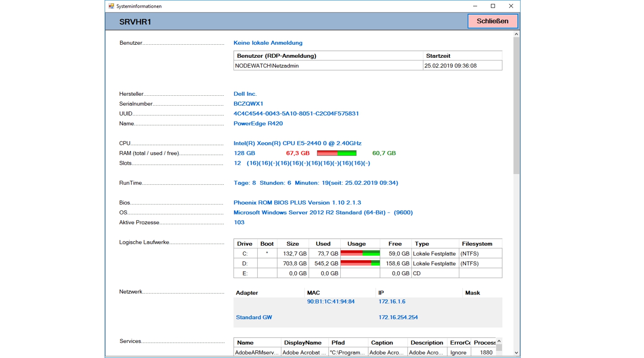Select the Boot column header
The width and height of the screenshot is (644, 358).
click(x=267, y=244)
